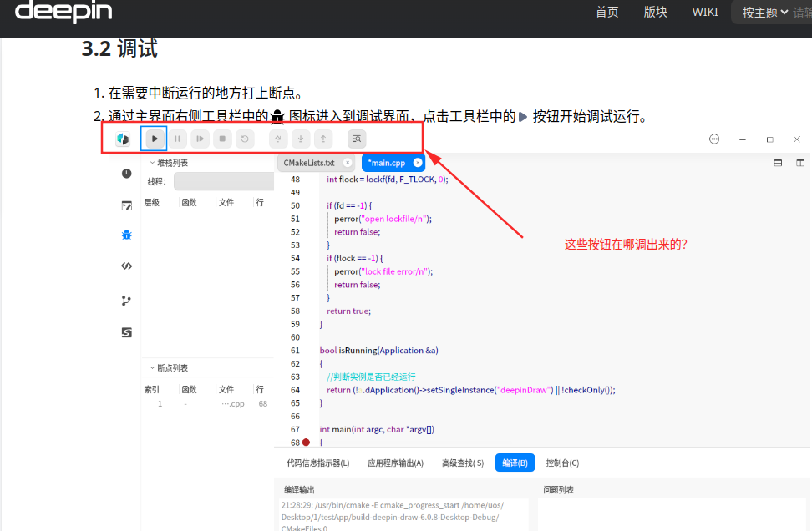
Task: Select the 编译(B) bottom tab
Action: (515, 463)
